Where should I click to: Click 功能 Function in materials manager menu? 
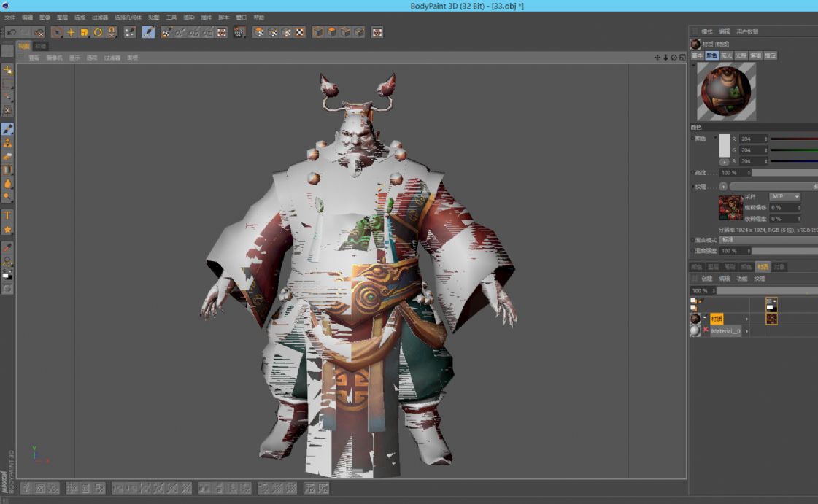[x=742, y=279]
